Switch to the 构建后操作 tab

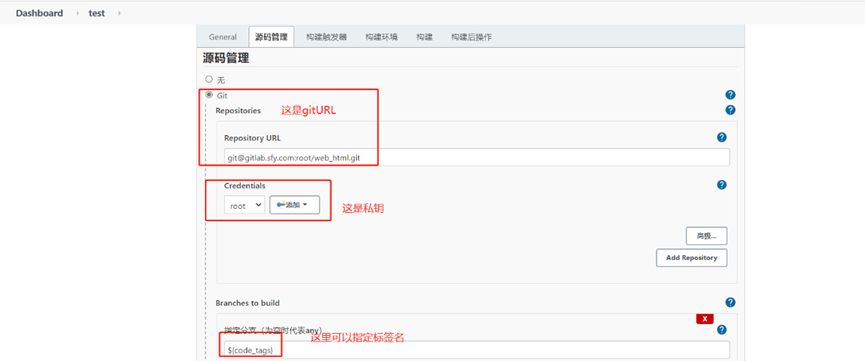point(471,37)
